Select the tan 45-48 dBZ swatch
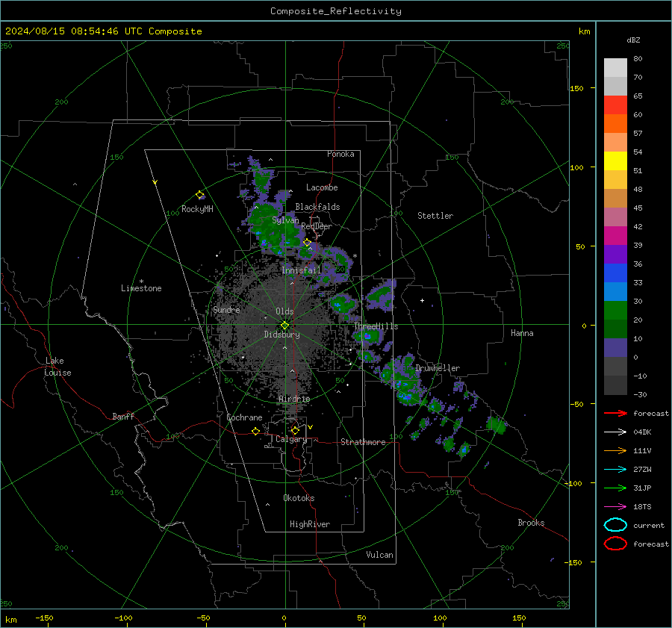Viewport: 672px width, 628px height. point(615,198)
